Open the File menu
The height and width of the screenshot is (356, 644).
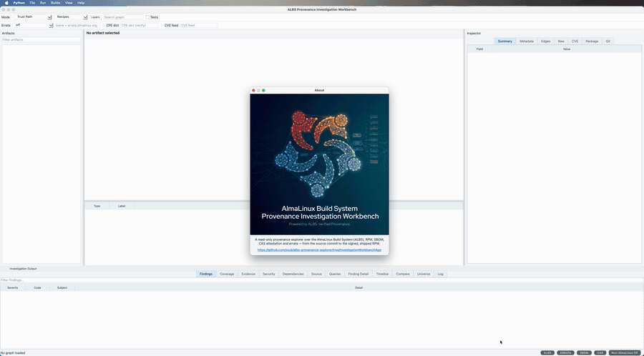[x=32, y=2]
